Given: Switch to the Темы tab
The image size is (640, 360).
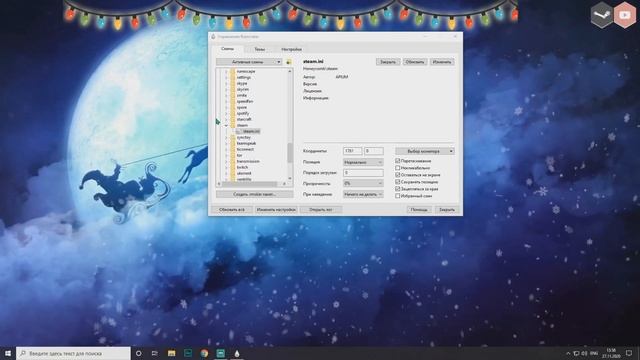Looking at the screenshot, I should [260, 49].
